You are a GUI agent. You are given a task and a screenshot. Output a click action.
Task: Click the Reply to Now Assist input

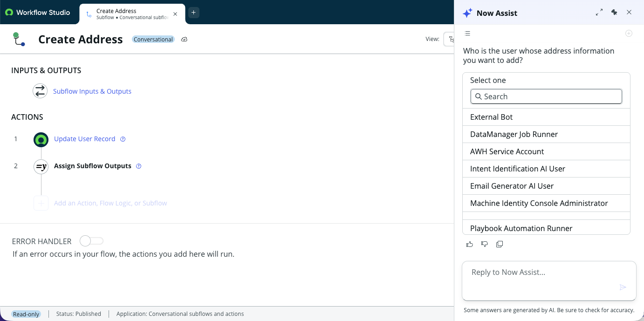(x=549, y=280)
